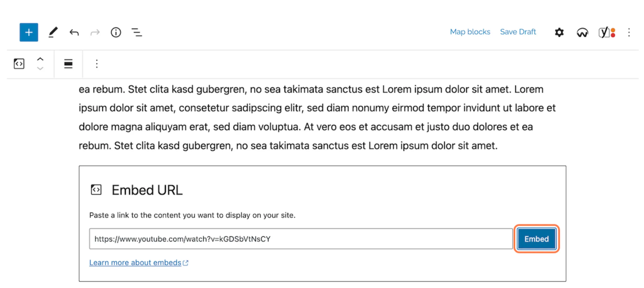Screen dimensions: 644x288
Task: Open the document details info icon
Action: [x=116, y=32]
